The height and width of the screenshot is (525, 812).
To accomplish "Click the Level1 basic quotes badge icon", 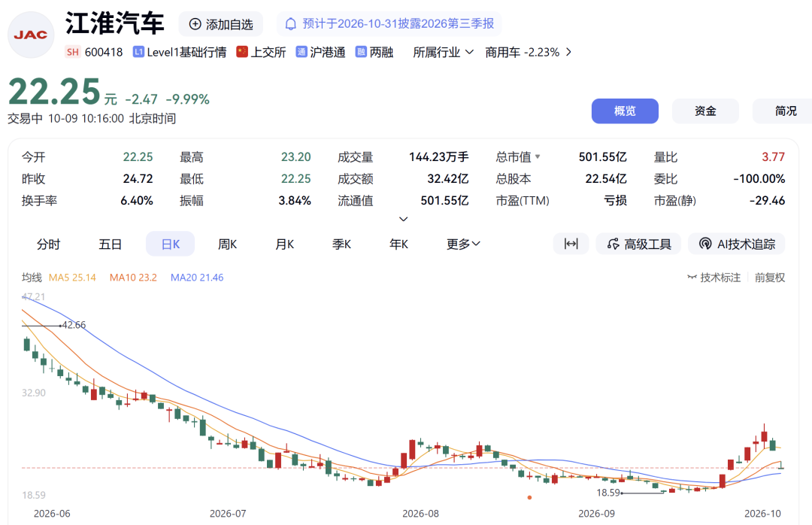I will [x=138, y=52].
